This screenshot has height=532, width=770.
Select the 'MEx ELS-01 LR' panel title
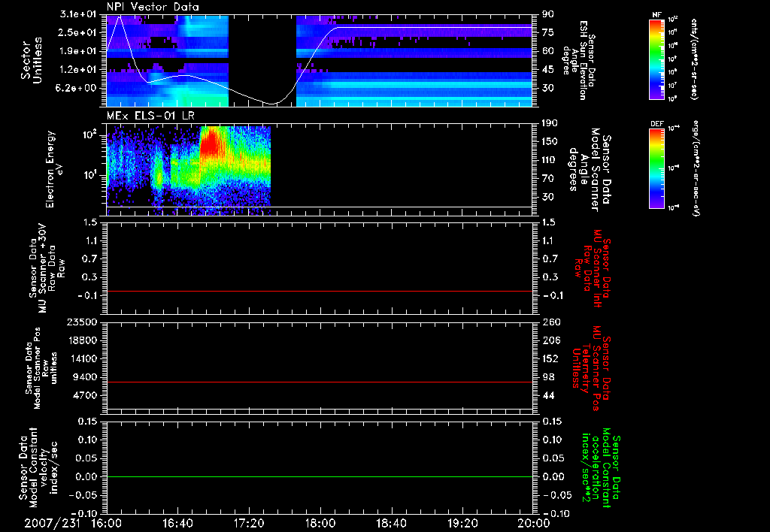pos(150,116)
